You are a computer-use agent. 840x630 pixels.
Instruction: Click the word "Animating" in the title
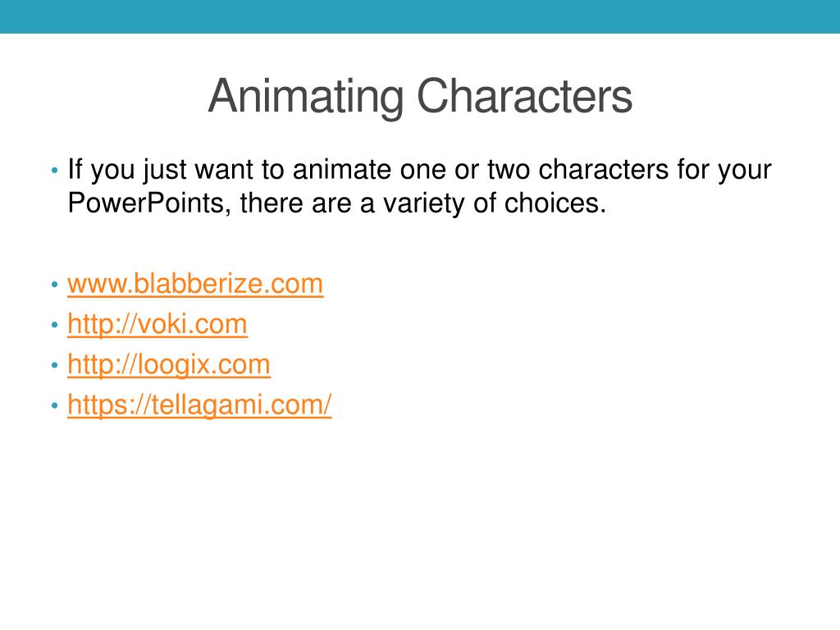(306, 97)
